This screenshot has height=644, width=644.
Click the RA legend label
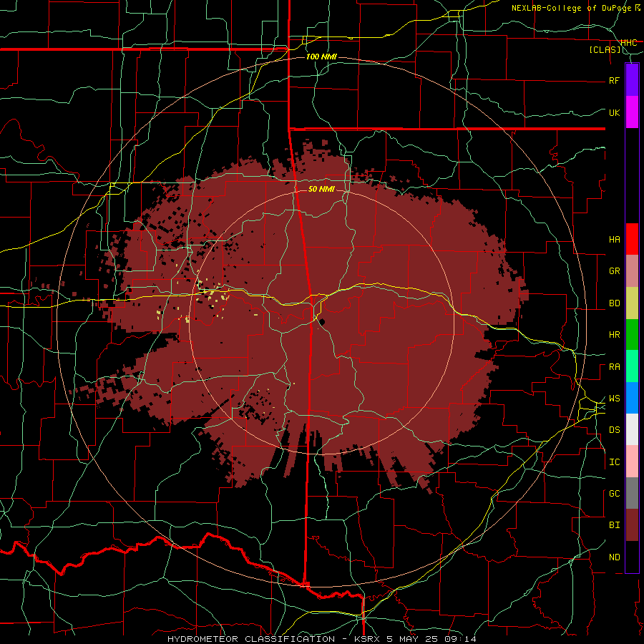click(x=615, y=367)
